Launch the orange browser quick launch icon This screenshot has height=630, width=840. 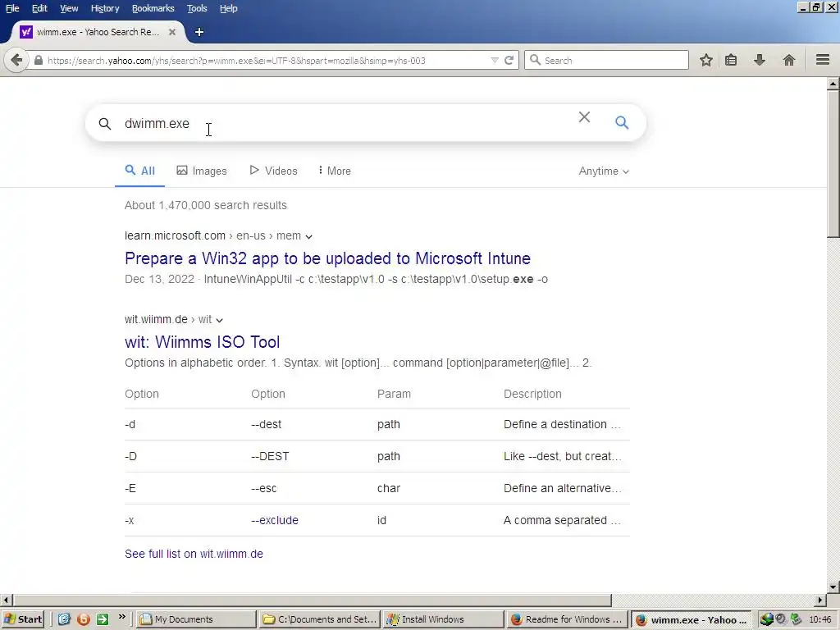pos(84,619)
